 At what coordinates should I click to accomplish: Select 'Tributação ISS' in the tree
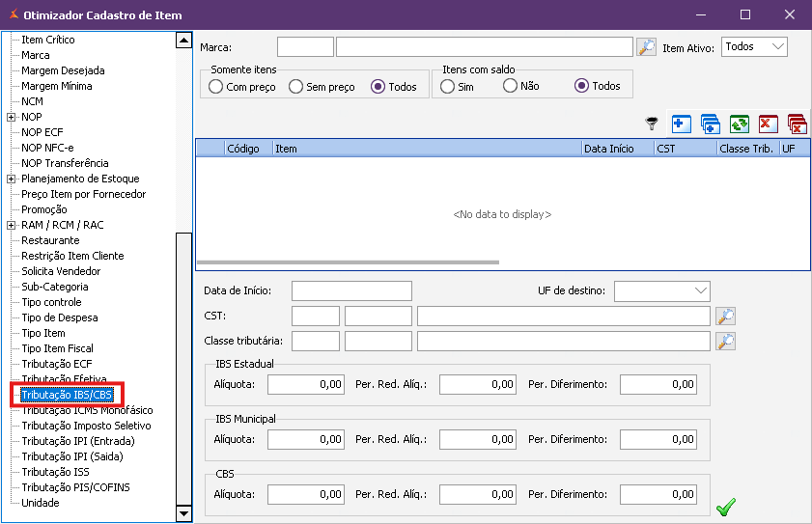[x=56, y=472]
